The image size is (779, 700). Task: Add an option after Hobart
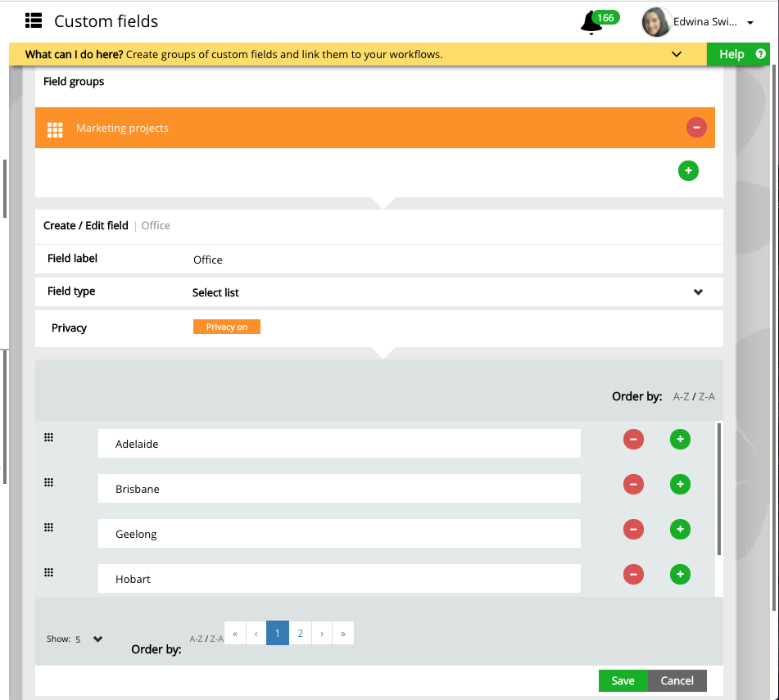click(x=680, y=575)
